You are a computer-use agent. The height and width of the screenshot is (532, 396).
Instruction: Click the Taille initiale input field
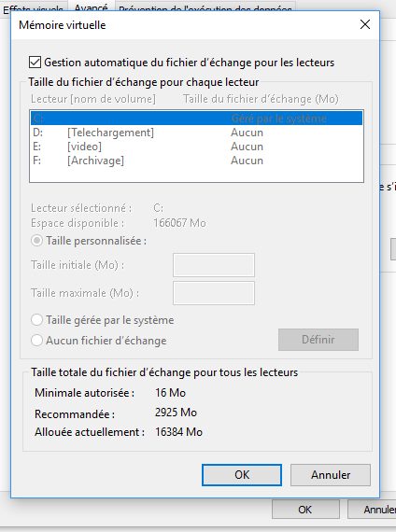point(214,265)
